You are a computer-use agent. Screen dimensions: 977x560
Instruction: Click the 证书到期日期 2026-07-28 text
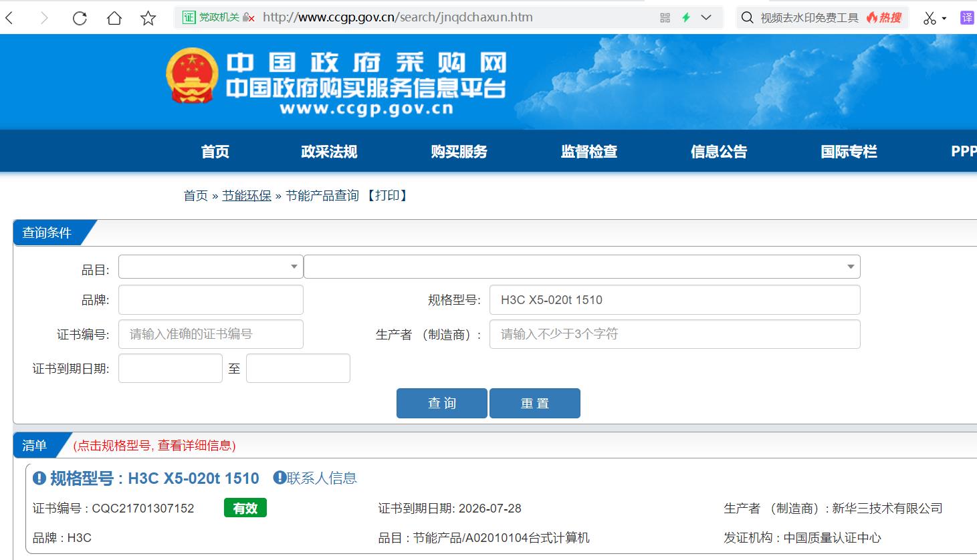tap(449, 509)
